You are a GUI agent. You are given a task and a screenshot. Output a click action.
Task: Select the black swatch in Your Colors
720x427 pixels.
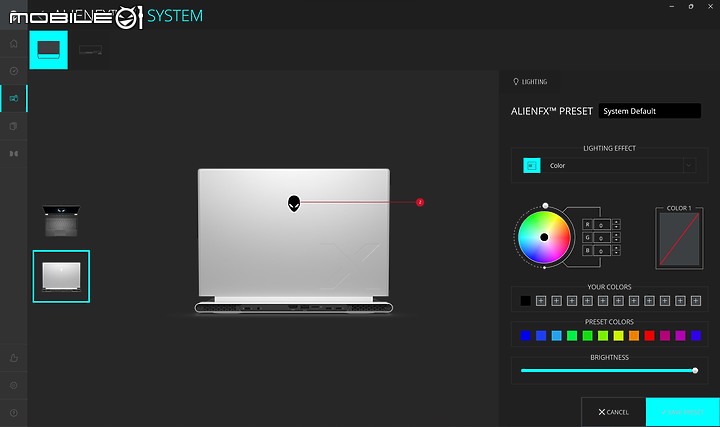pos(525,301)
